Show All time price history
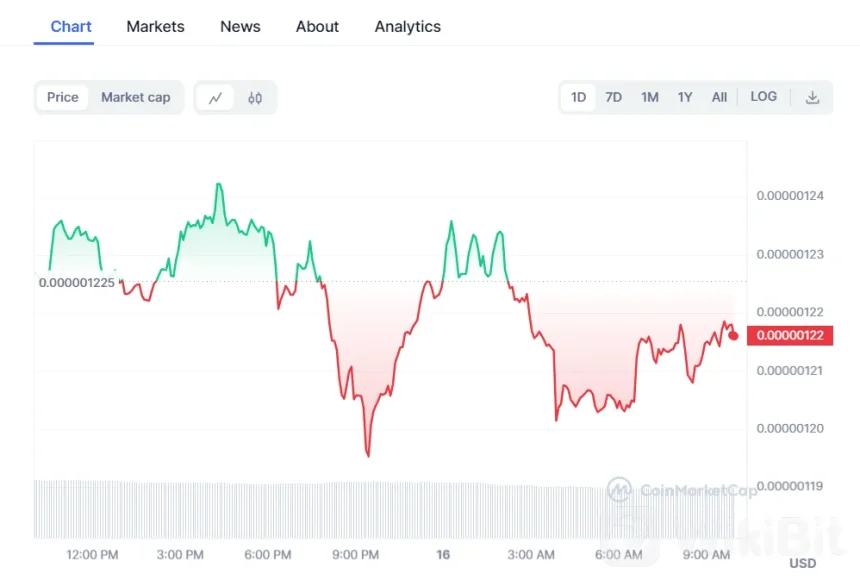Image resolution: width=860 pixels, height=586 pixels. click(719, 97)
